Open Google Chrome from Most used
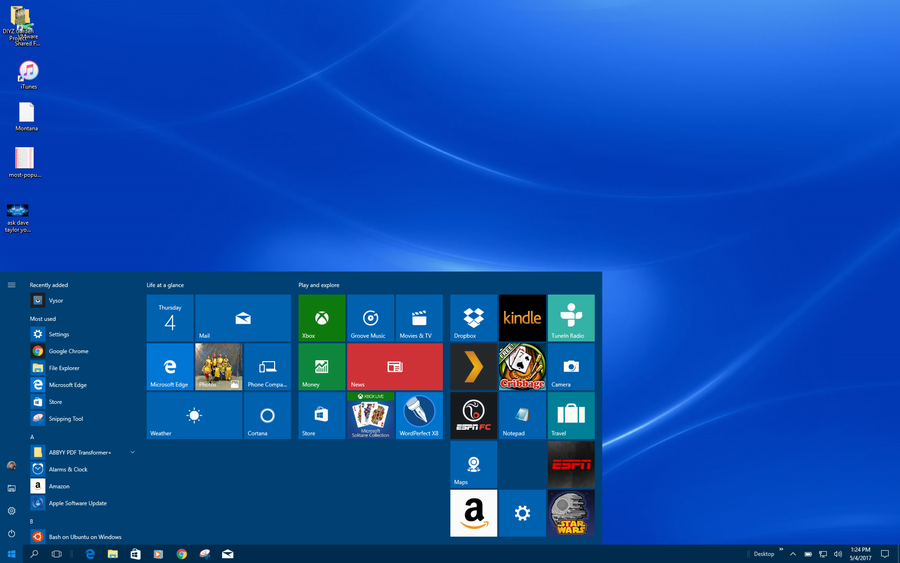 click(x=83, y=351)
